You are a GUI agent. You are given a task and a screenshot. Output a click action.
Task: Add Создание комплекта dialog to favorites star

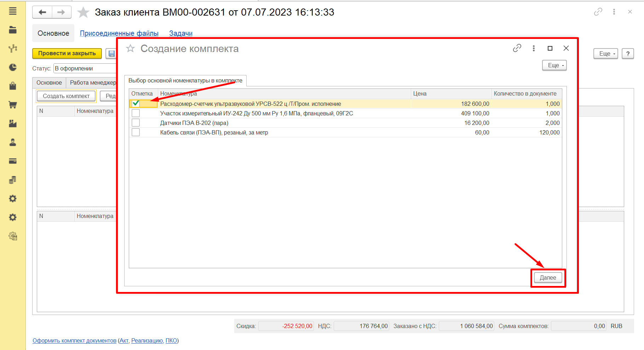click(x=131, y=48)
